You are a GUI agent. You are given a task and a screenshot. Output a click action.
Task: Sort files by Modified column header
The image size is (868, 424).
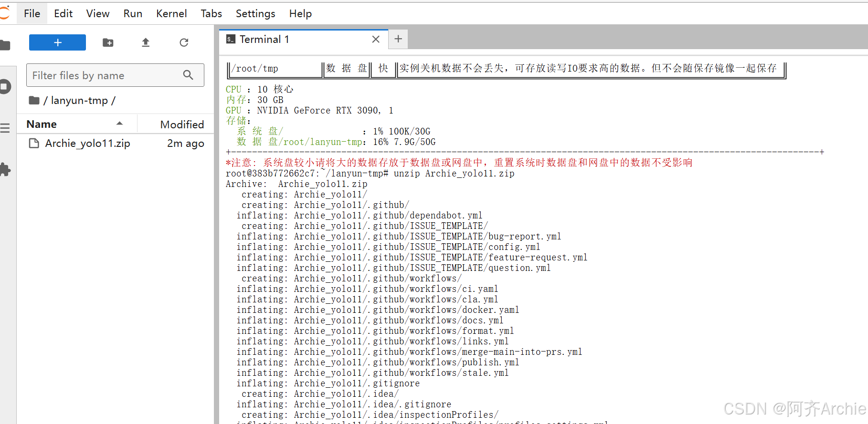(181, 124)
